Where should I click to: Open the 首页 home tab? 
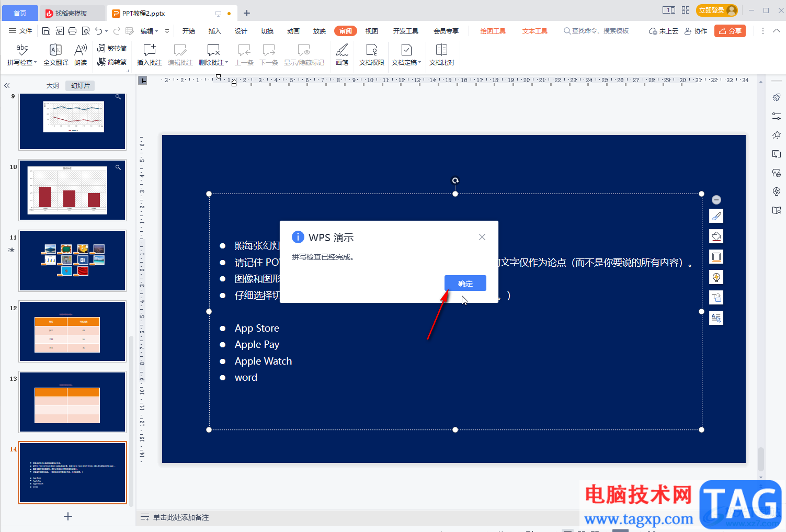pyautogui.click(x=20, y=13)
